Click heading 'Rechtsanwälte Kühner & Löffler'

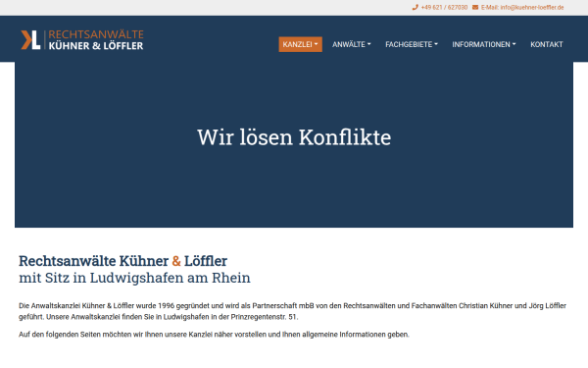coord(123,261)
